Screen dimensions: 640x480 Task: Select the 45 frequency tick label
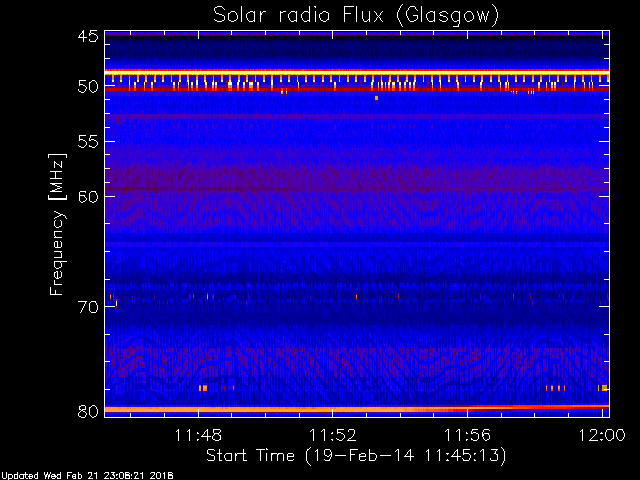tap(88, 36)
